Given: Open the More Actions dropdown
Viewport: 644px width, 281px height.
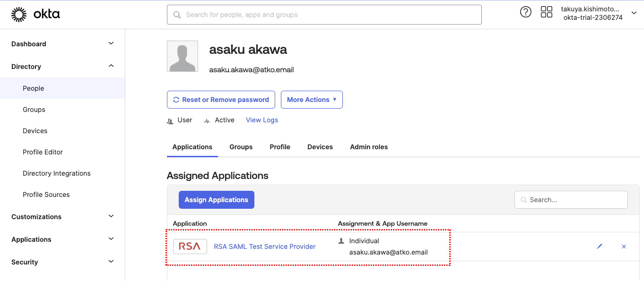Looking at the screenshot, I should coord(312,100).
